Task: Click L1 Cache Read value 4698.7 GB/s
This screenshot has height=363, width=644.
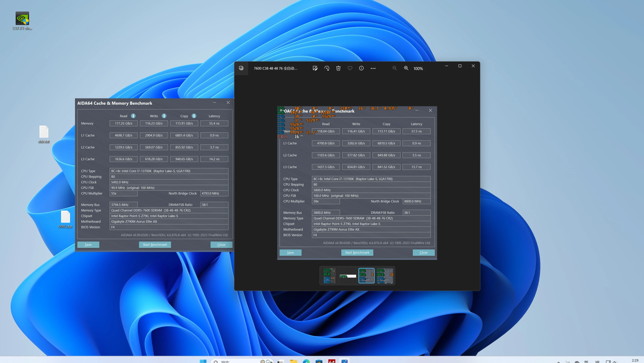Action: [124, 135]
